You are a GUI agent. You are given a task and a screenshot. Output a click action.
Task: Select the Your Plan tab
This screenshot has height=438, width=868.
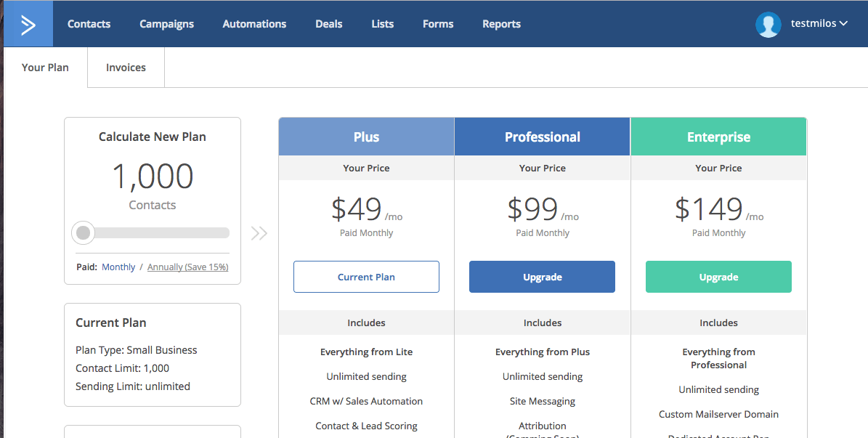coord(45,68)
